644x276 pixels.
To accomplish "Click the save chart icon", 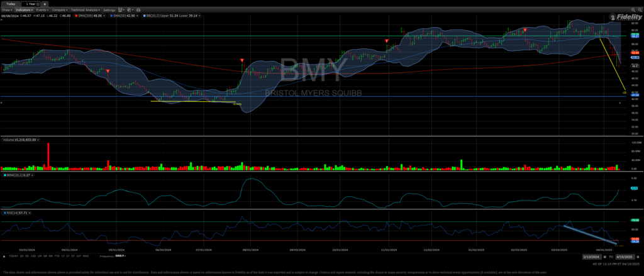I will point(121,10).
